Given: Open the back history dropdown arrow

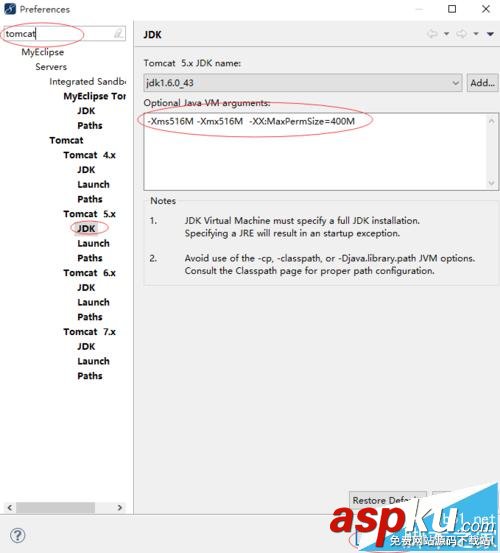Looking at the screenshot, I should 446,34.
